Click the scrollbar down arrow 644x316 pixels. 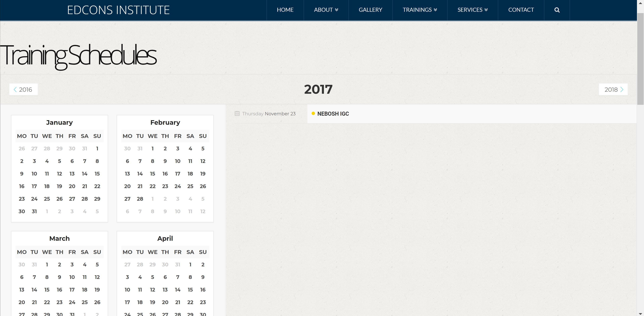click(x=640, y=314)
